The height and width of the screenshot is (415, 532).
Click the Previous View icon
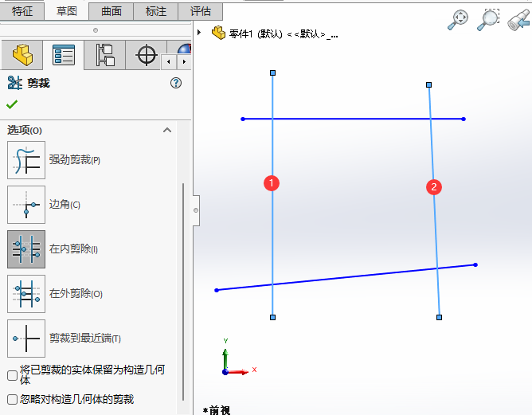coord(518,20)
